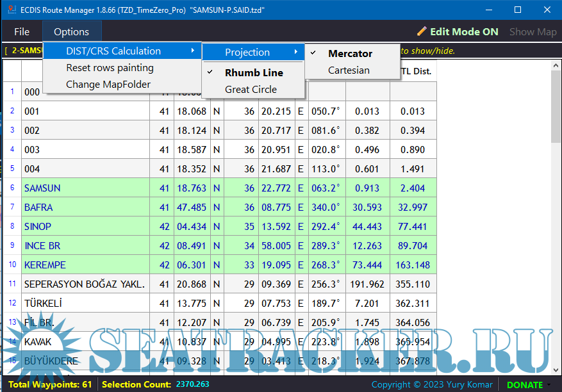Click the Show Map button
Image resolution: width=562 pixels, height=392 pixels.
(x=533, y=31)
